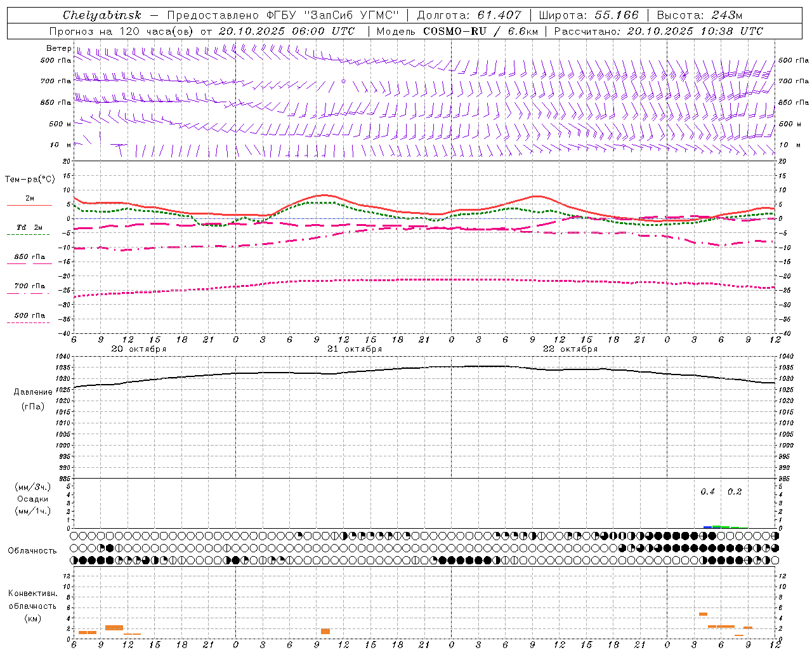Click the (мм/3ч.) precipitation unit label

click(33, 487)
